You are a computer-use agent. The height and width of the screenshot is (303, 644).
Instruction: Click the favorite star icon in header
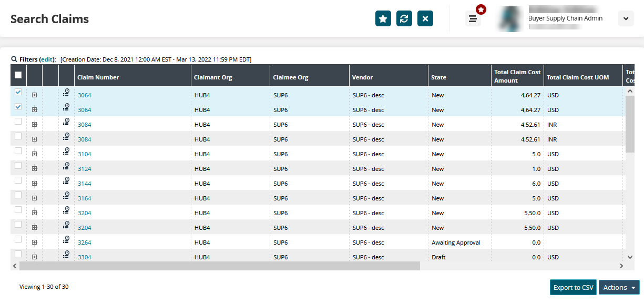pos(383,19)
